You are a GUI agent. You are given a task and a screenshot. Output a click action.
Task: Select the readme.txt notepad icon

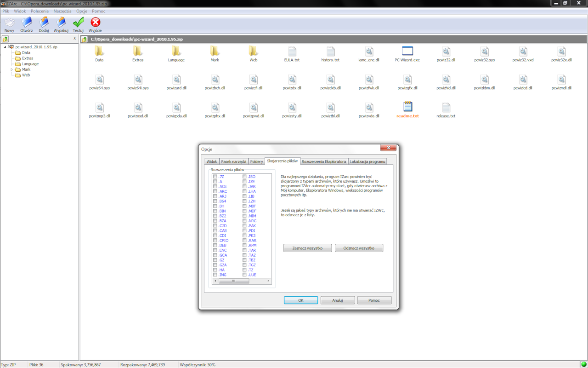[407, 107]
